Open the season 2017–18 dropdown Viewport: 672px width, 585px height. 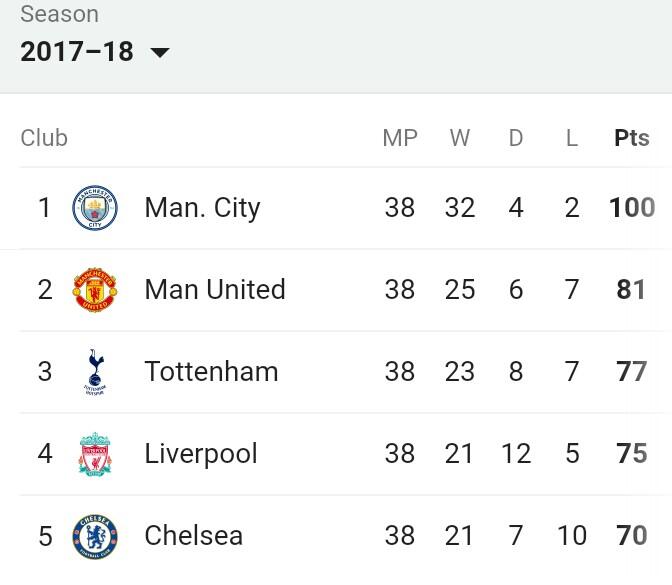coord(95,51)
